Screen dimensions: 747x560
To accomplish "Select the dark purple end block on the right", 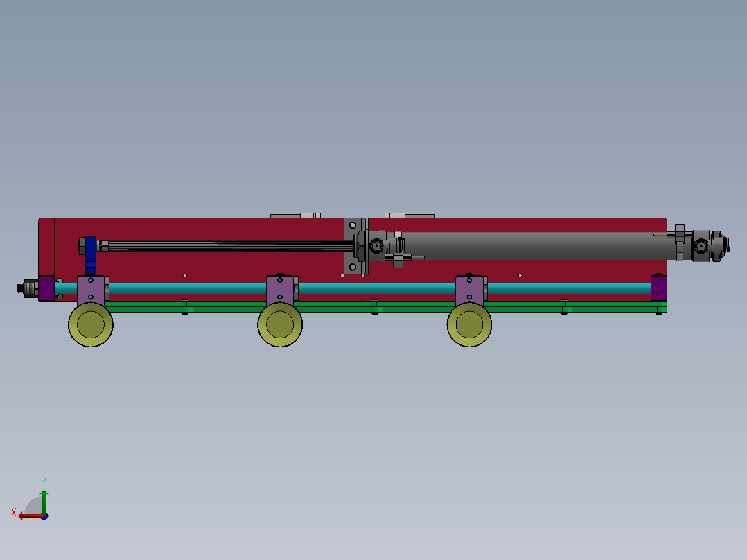I will point(659,288).
